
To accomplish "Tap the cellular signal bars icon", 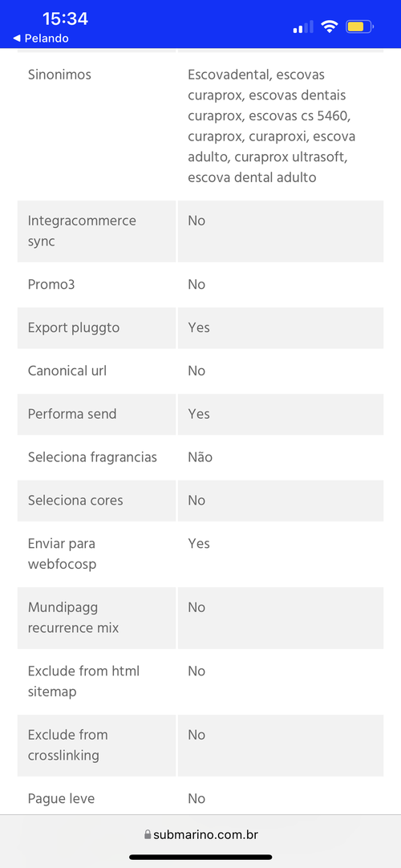I will tap(302, 26).
